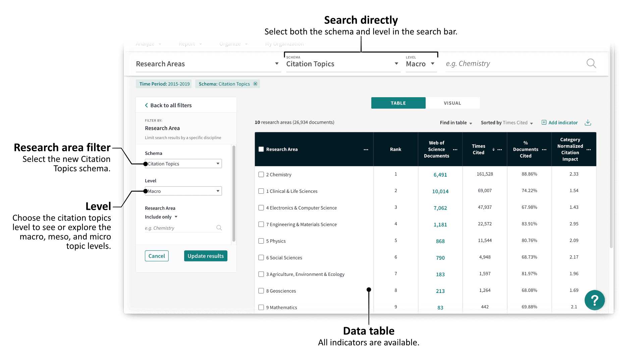Open the Level Macro dropdown in search bar

pos(421,64)
